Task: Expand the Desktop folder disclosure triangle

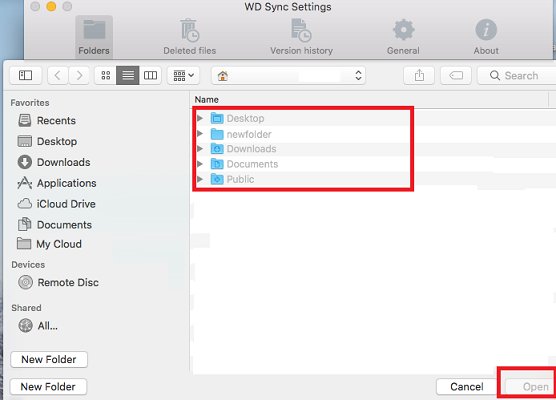Action: click(200, 118)
